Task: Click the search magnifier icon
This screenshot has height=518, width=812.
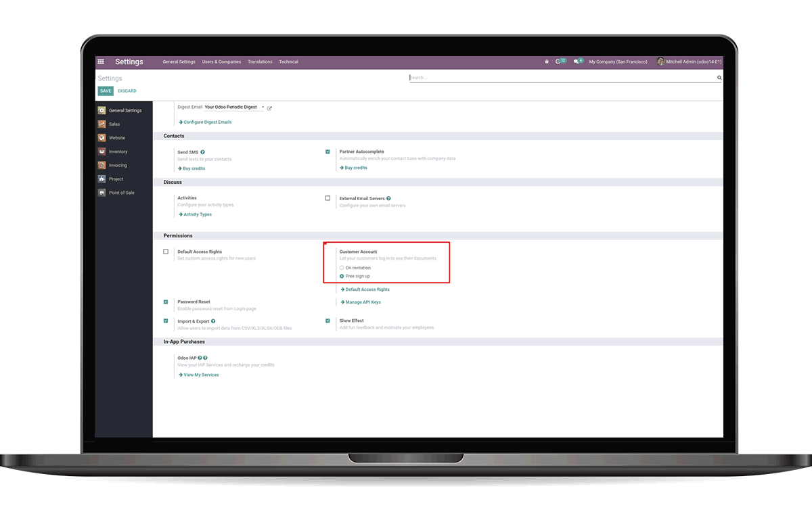Action: (719, 78)
